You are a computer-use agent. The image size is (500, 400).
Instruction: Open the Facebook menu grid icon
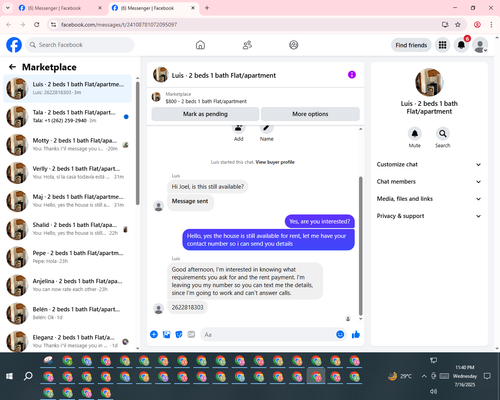pyautogui.click(x=442, y=45)
